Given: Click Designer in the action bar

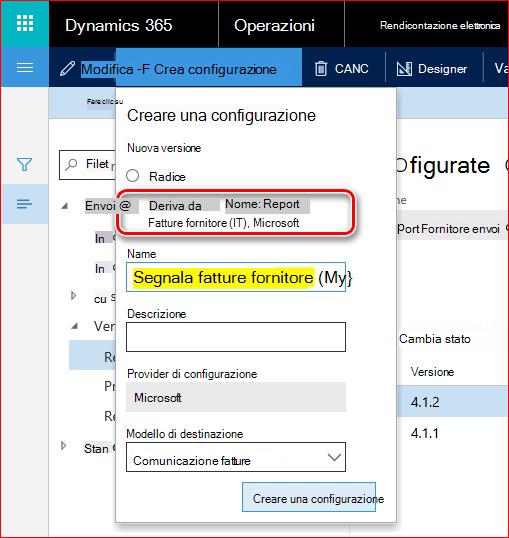Looking at the screenshot, I should [x=442, y=69].
